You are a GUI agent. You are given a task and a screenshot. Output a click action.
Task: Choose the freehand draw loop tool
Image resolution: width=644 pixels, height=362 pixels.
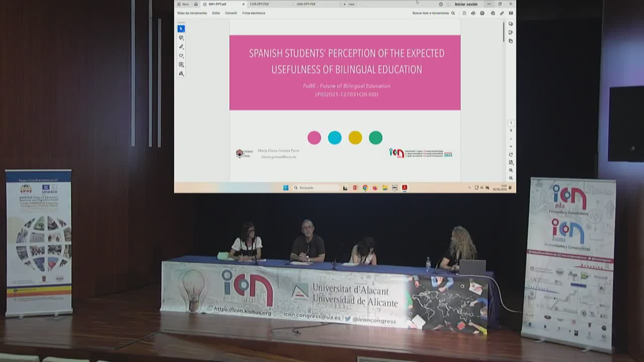pyautogui.click(x=181, y=56)
